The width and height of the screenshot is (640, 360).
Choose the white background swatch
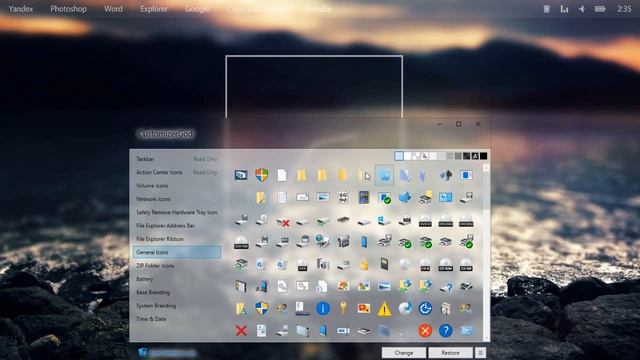(407, 156)
